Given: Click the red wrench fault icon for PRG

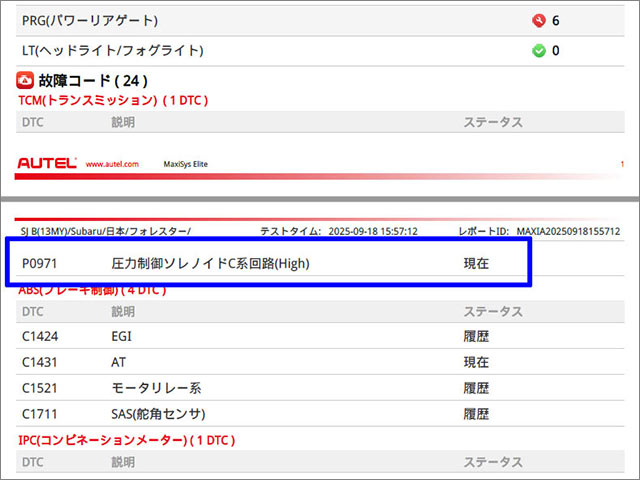Looking at the screenshot, I should (539, 21).
